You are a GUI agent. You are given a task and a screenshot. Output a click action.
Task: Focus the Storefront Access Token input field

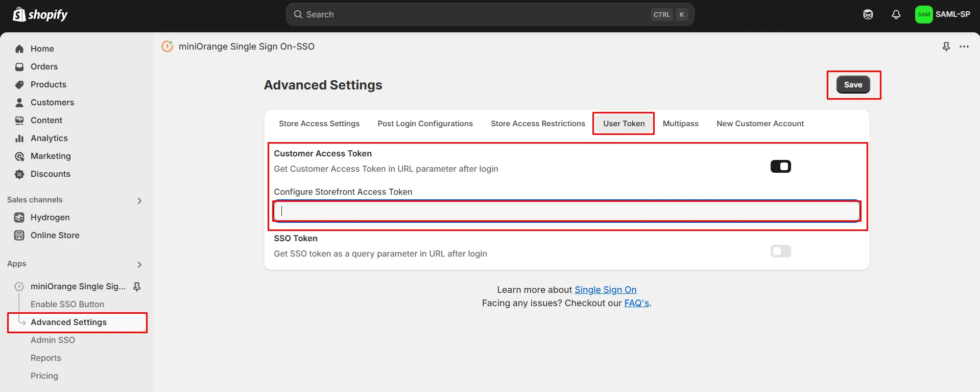(567, 211)
